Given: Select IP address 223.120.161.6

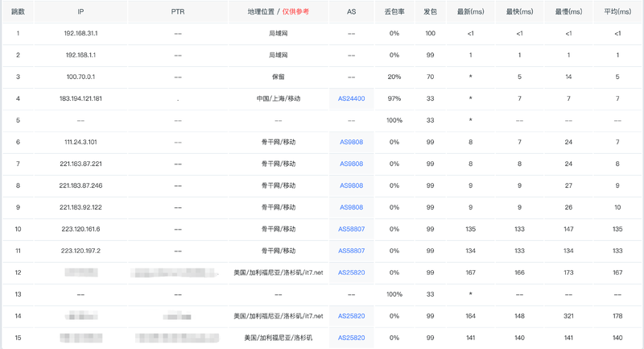Looking at the screenshot, I should pos(81,230).
